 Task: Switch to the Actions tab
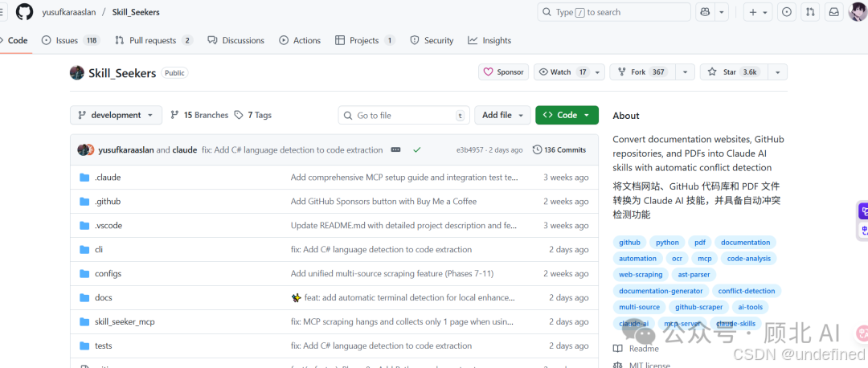coord(300,40)
